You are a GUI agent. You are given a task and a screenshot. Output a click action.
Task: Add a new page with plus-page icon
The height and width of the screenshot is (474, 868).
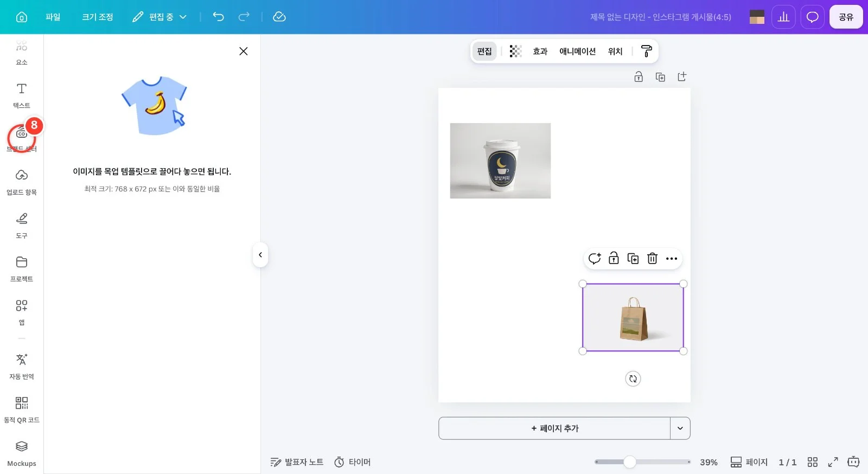point(682,77)
